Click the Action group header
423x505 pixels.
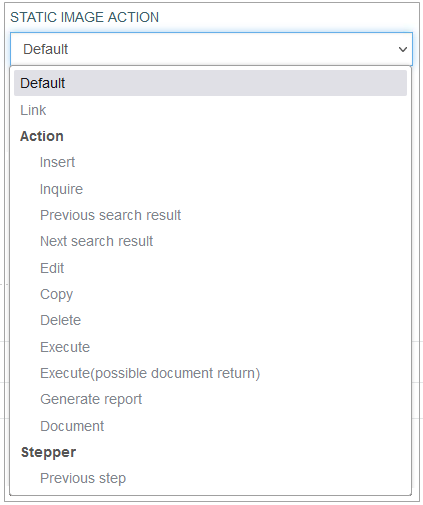pyautogui.click(x=42, y=136)
